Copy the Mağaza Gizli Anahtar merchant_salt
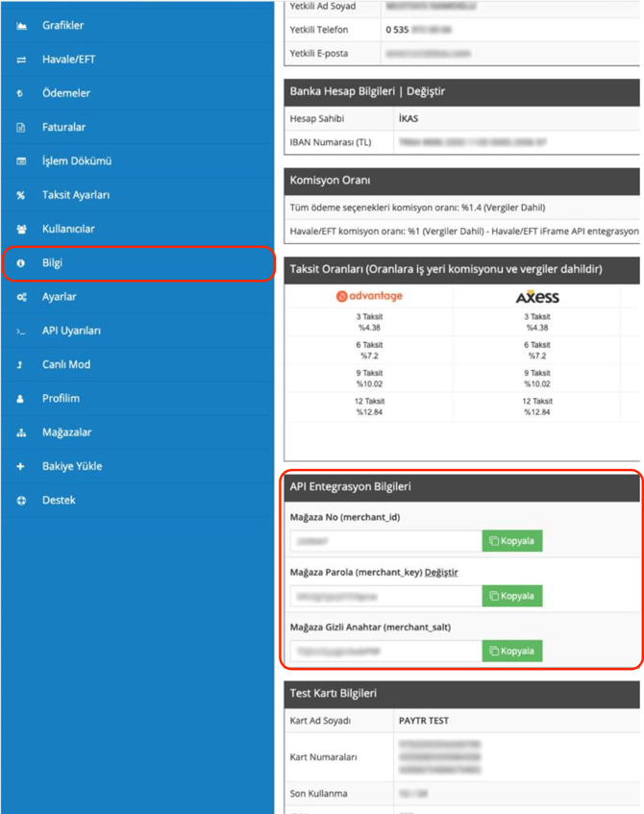 pyautogui.click(x=511, y=651)
